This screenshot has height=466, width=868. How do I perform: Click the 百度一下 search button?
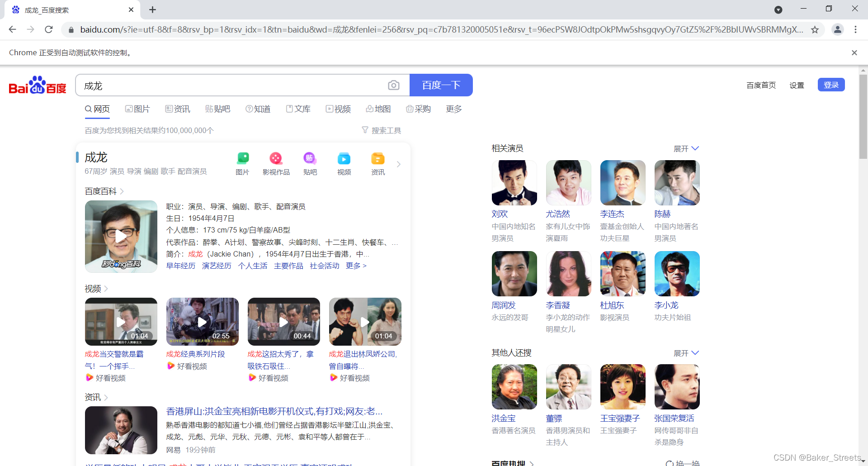click(x=441, y=85)
